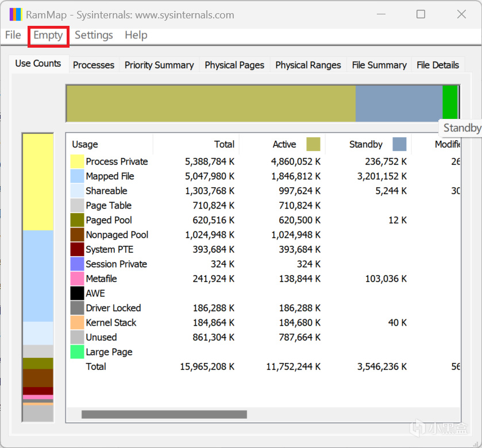Select the Paged Pool row label
This screenshot has width=482, height=448.
pos(109,221)
